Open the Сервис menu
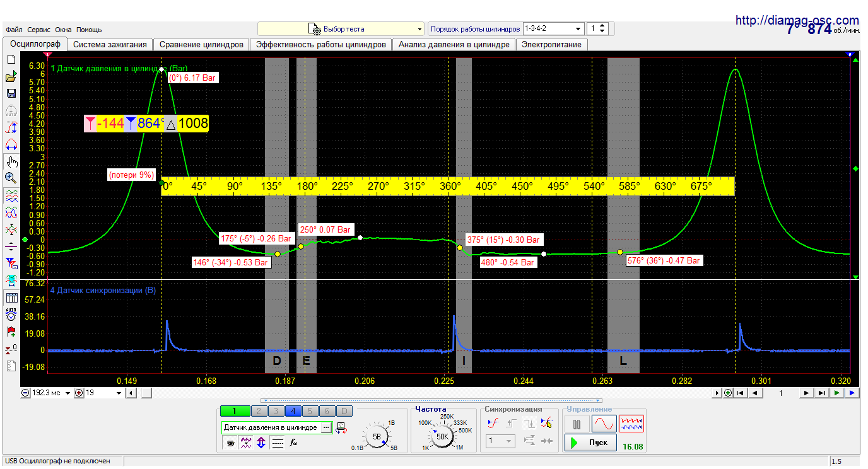868x469 pixels. [x=39, y=30]
